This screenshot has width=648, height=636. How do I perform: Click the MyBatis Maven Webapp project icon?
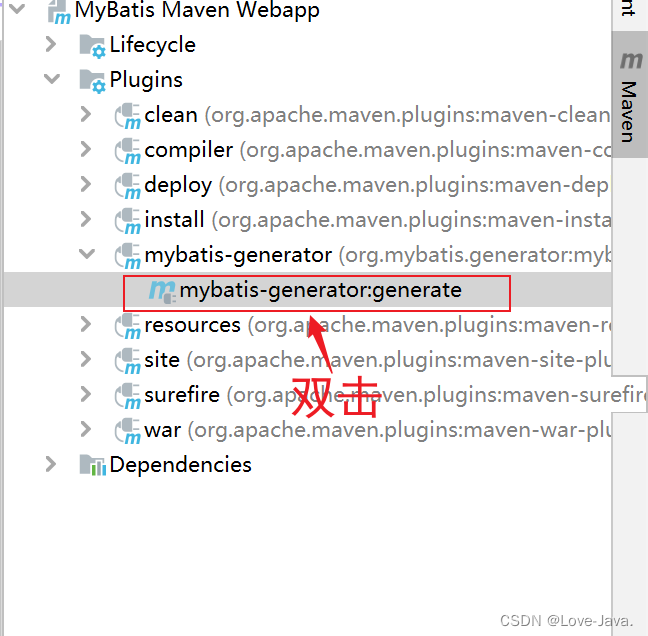pos(59,12)
